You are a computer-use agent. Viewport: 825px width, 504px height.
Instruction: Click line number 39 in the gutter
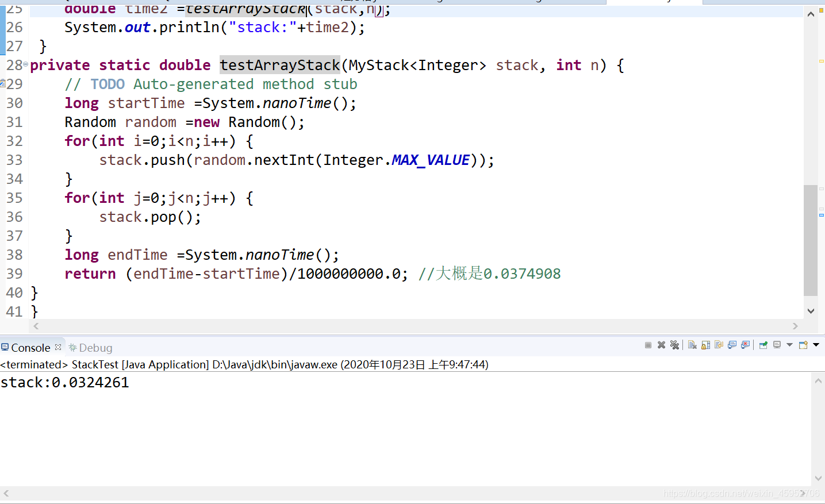click(x=14, y=274)
